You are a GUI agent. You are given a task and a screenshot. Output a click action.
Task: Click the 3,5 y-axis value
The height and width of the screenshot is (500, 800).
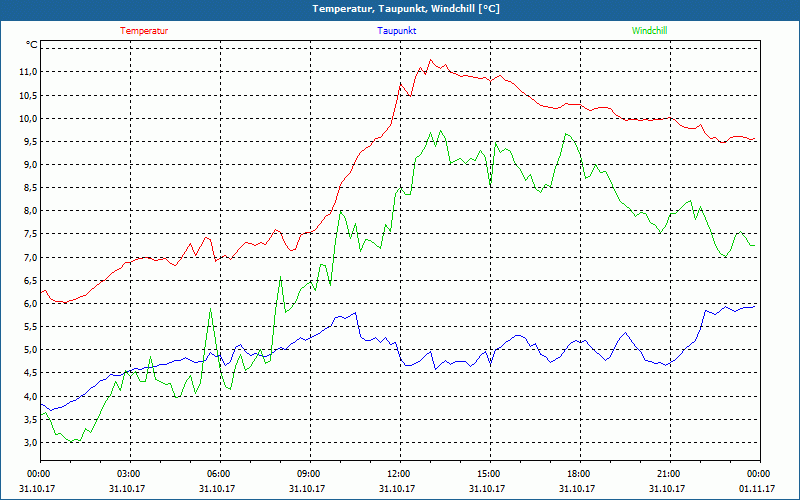coord(30,419)
